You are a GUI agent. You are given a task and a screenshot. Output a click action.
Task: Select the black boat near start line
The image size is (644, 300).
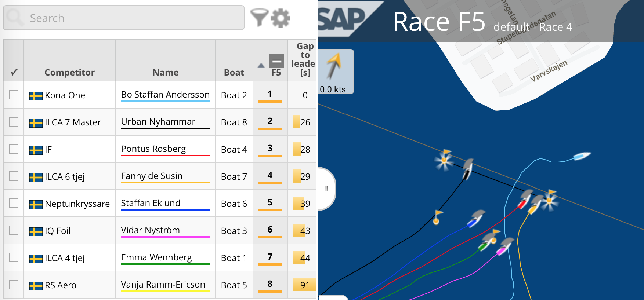click(467, 170)
